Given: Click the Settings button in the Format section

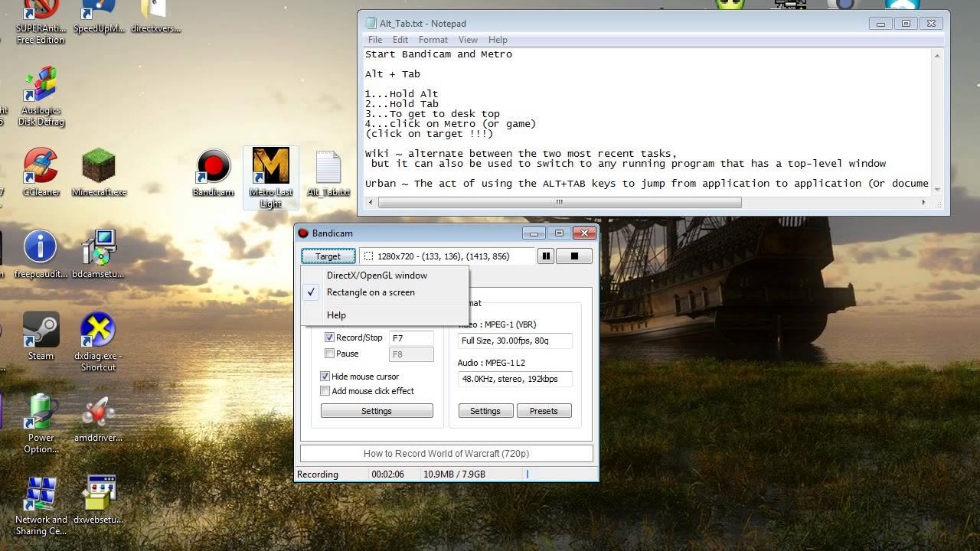Looking at the screenshot, I should pos(485,411).
